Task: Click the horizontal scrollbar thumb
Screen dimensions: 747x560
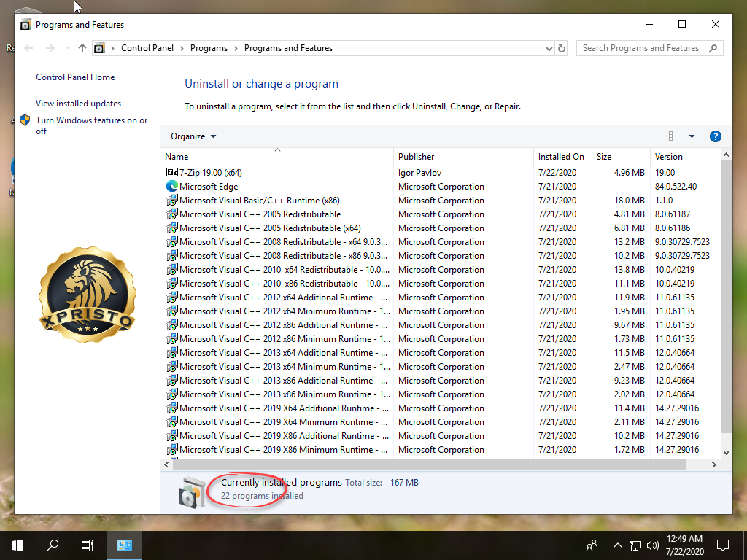Action: (429, 464)
